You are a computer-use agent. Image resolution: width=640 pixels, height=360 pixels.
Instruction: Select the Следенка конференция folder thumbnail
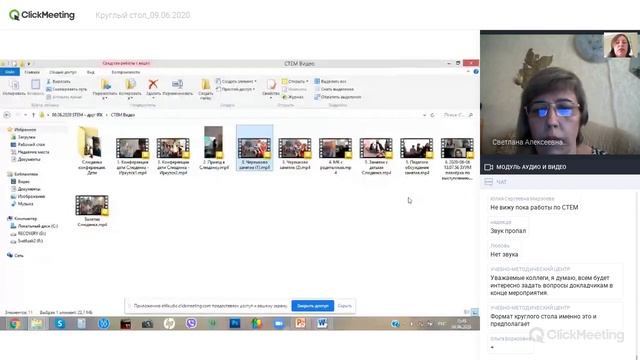(x=92, y=150)
